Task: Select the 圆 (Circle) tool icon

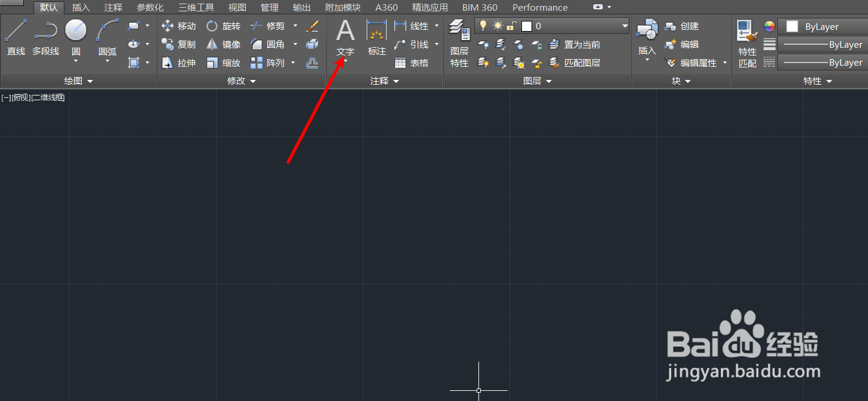Action: [x=76, y=30]
